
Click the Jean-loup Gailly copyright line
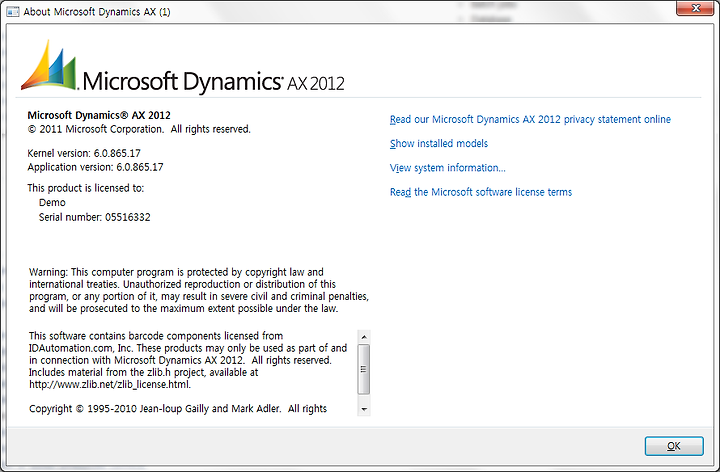coord(178,408)
